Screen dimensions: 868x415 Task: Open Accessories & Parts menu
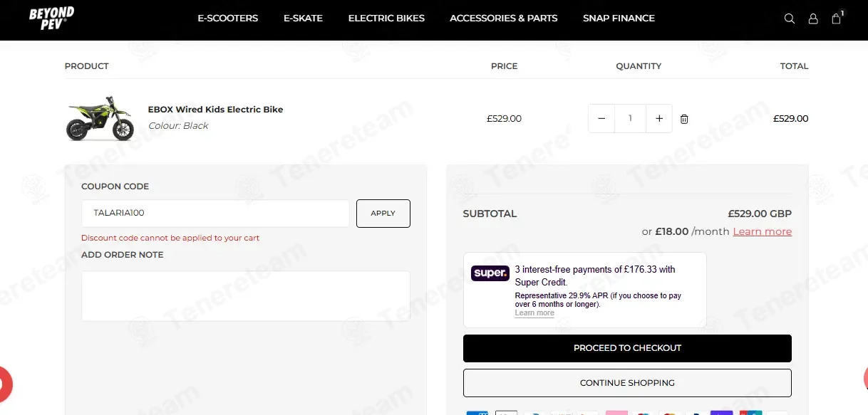tap(504, 19)
